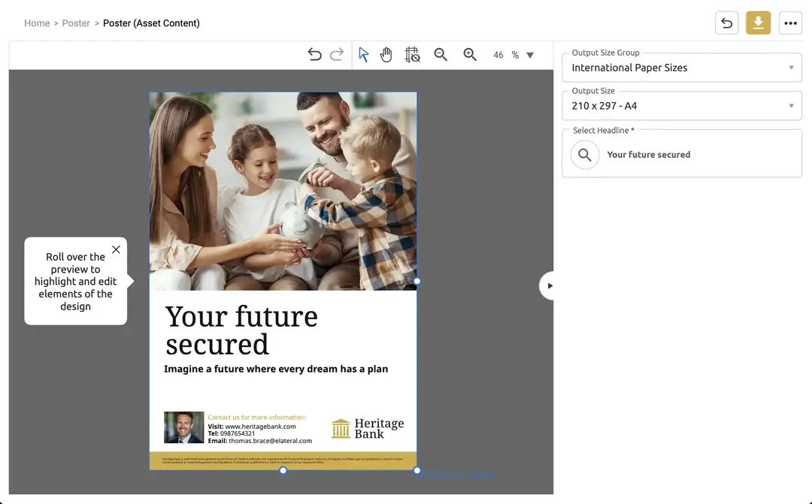Dismiss the rollover hint tooltip
812x504 pixels.
pyautogui.click(x=116, y=249)
